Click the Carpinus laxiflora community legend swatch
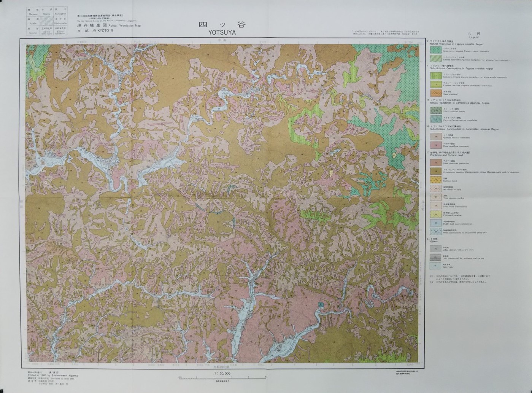The width and height of the screenshot is (532, 393). [436, 84]
